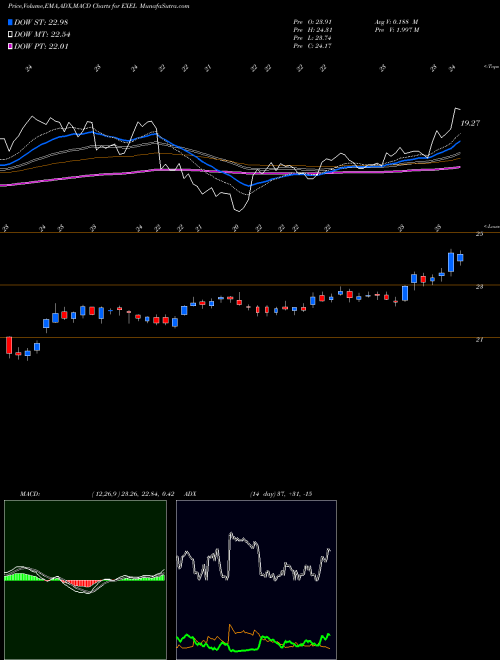Screen dimensions: 500x660
Task: Click the tallest blue candlestick near the right end
Action: 451,262
